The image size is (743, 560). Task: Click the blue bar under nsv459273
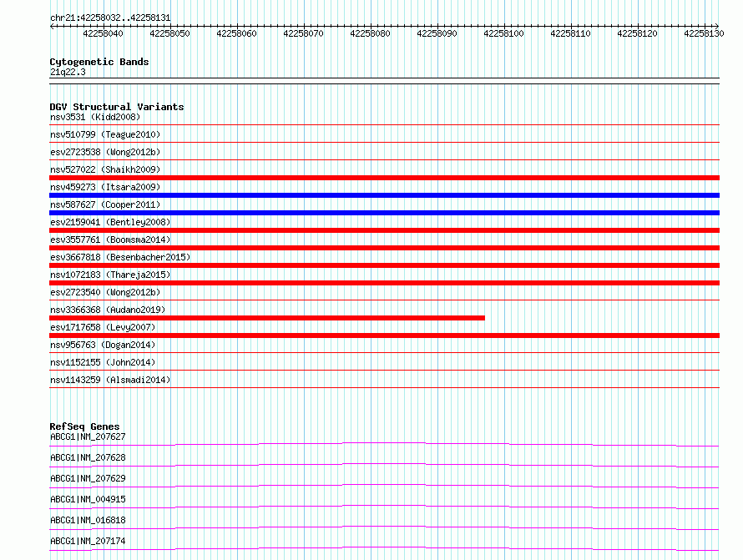pyautogui.click(x=384, y=195)
